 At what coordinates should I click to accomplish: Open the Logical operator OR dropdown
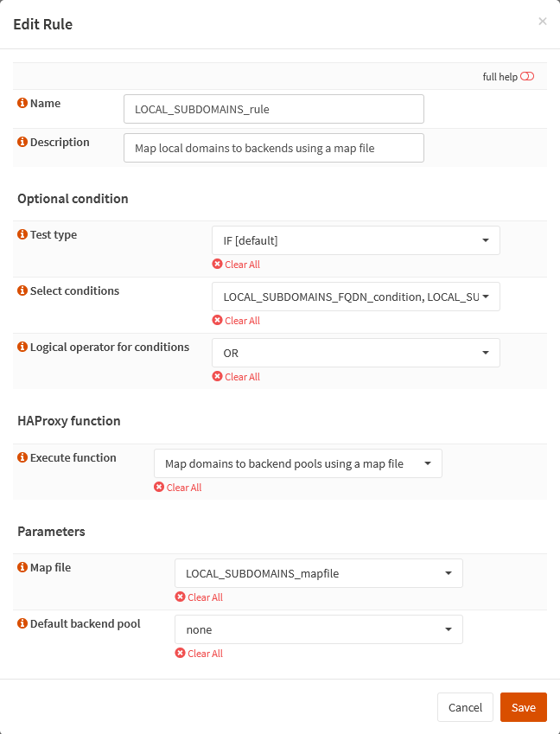[x=355, y=353]
